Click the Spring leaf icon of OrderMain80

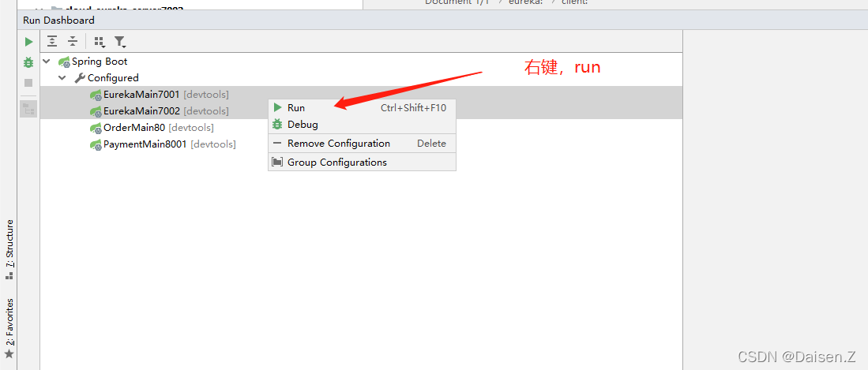tap(96, 129)
